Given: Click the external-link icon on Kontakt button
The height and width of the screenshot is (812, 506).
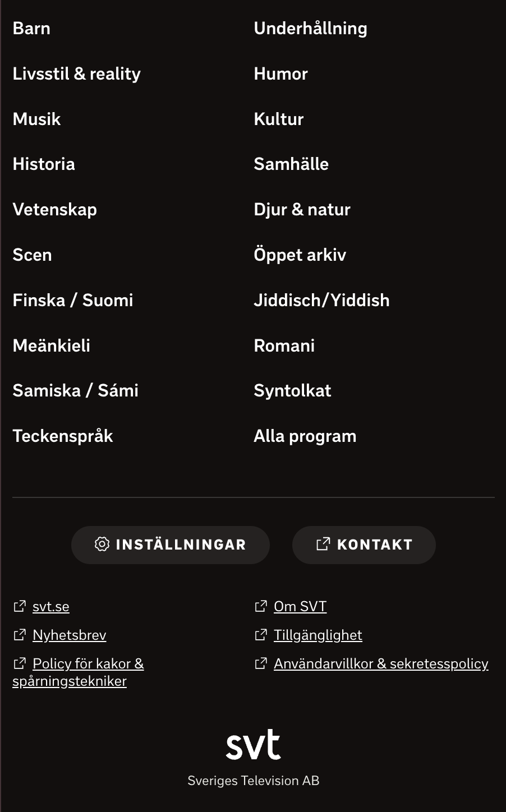Looking at the screenshot, I should coord(323,544).
